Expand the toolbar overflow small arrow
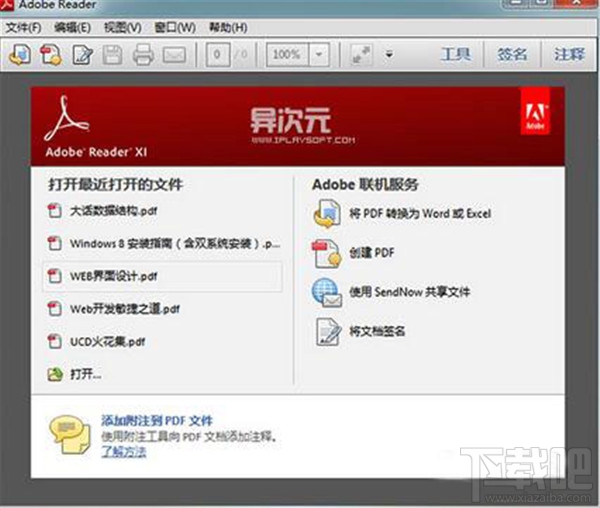The width and height of the screenshot is (600, 508). tap(389, 55)
